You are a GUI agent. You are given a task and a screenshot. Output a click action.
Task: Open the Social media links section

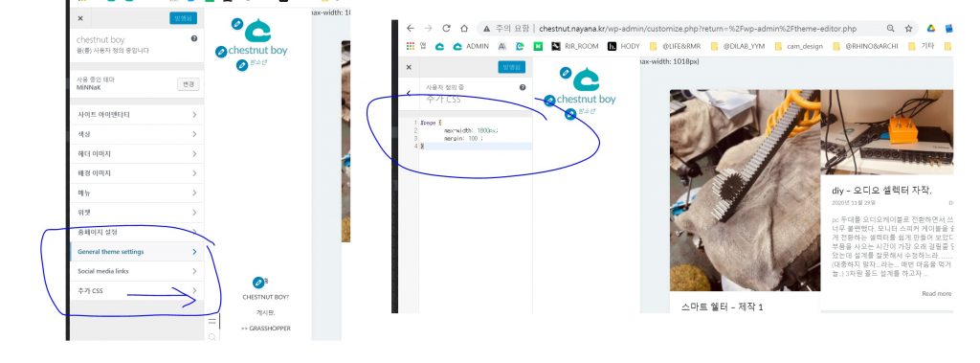click(136, 271)
